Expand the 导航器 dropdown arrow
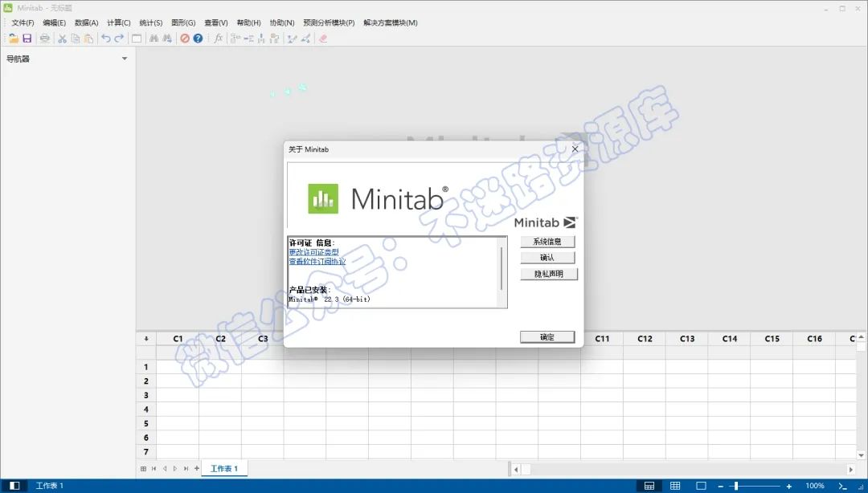Viewport: 868px width, 493px height. pyautogui.click(x=125, y=59)
